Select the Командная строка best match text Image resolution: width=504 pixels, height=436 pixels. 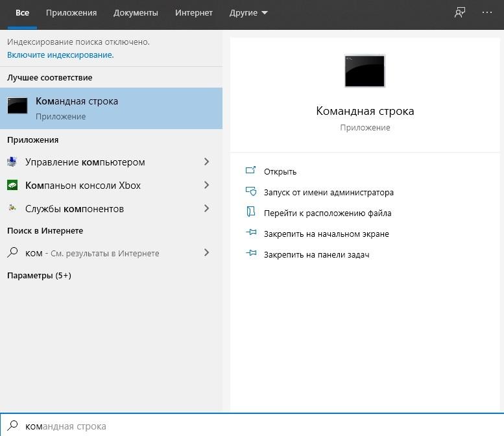pos(77,101)
